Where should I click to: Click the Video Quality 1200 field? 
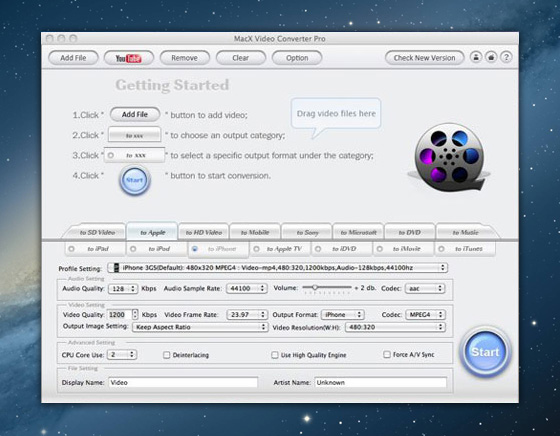120,315
